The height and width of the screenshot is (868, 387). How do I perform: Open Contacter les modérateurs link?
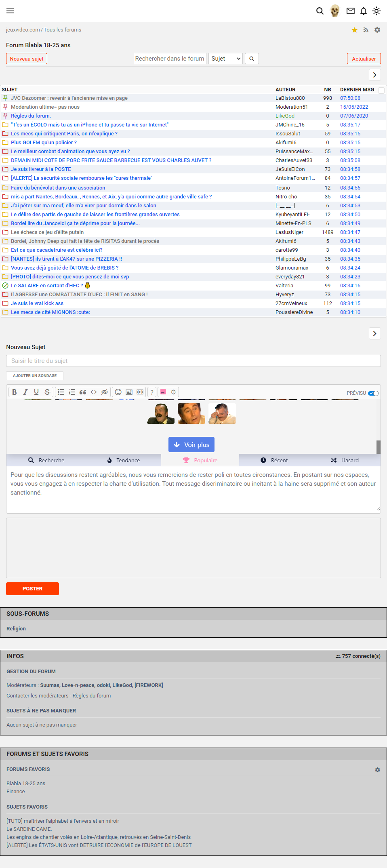pyautogui.click(x=38, y=696)
